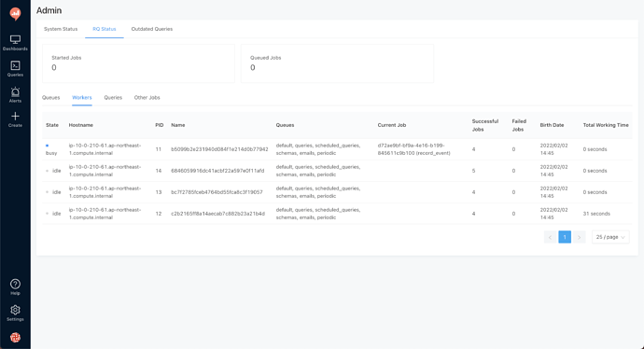Select the Other Jobs sub-tab
The image size is (644, 349).
[147, 98]
